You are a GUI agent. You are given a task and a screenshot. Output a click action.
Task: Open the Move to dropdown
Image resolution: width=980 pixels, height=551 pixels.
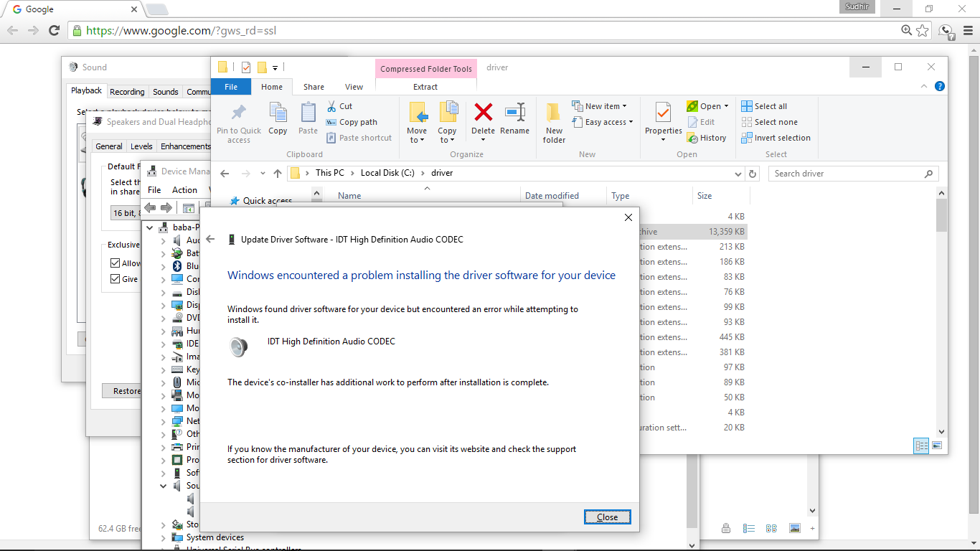[x=417, y=122]
